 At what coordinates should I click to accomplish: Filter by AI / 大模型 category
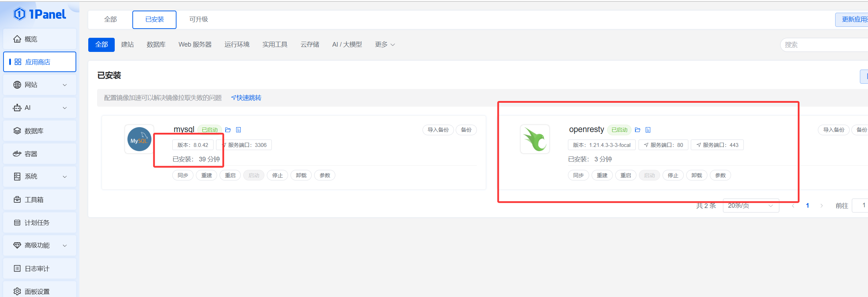pyautogui.click(x=347, y=44)
